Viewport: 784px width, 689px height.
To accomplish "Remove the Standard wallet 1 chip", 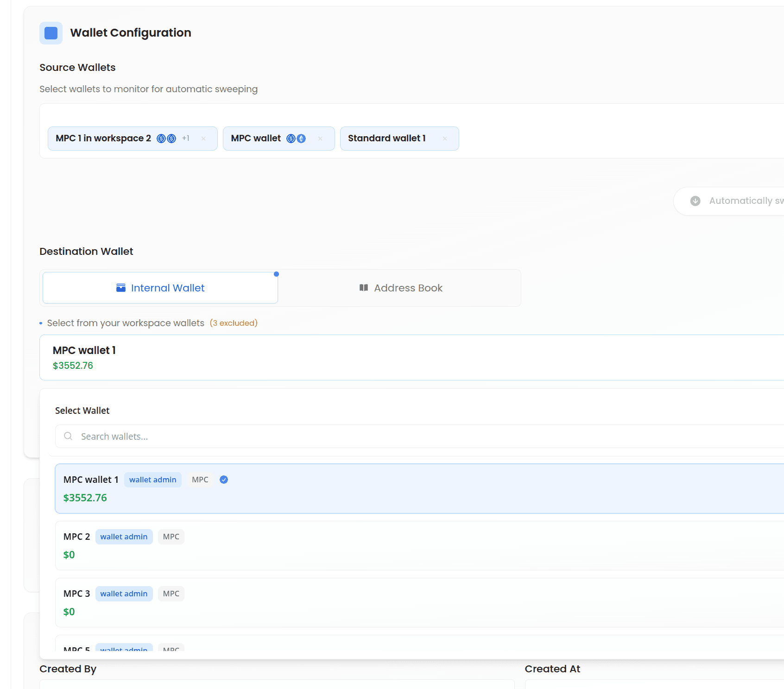I will click(x=445, y=139).
